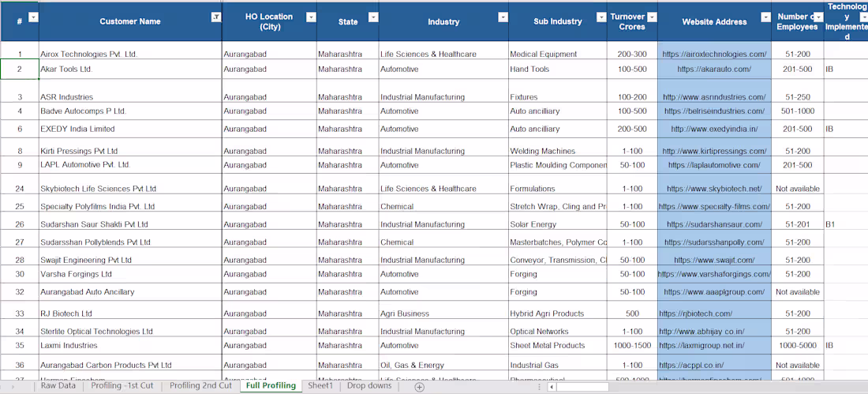Select the Optical Networks sub industry cell
This screenshot has width=868, height=394.
[557, 328]
